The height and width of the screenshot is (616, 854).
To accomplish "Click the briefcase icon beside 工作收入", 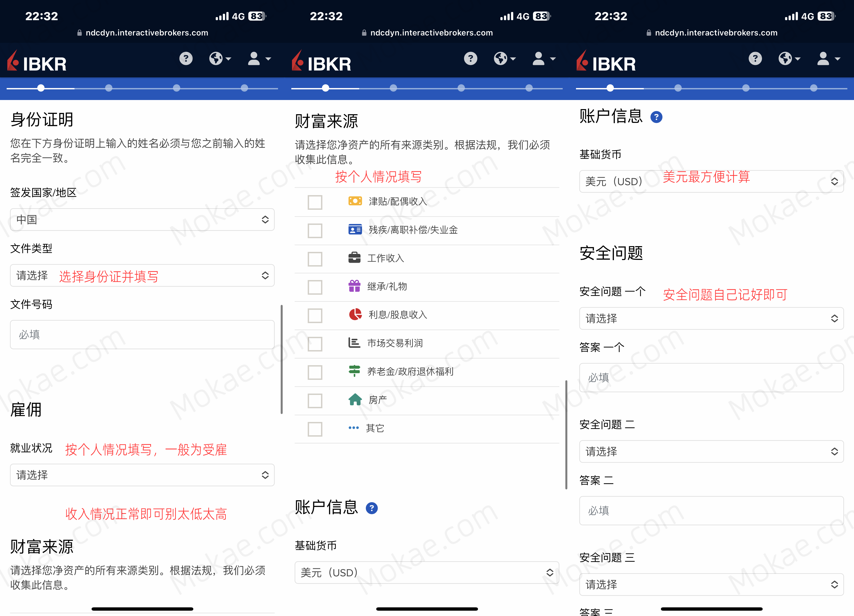I will pyautogui.click(x=354, y=257).
